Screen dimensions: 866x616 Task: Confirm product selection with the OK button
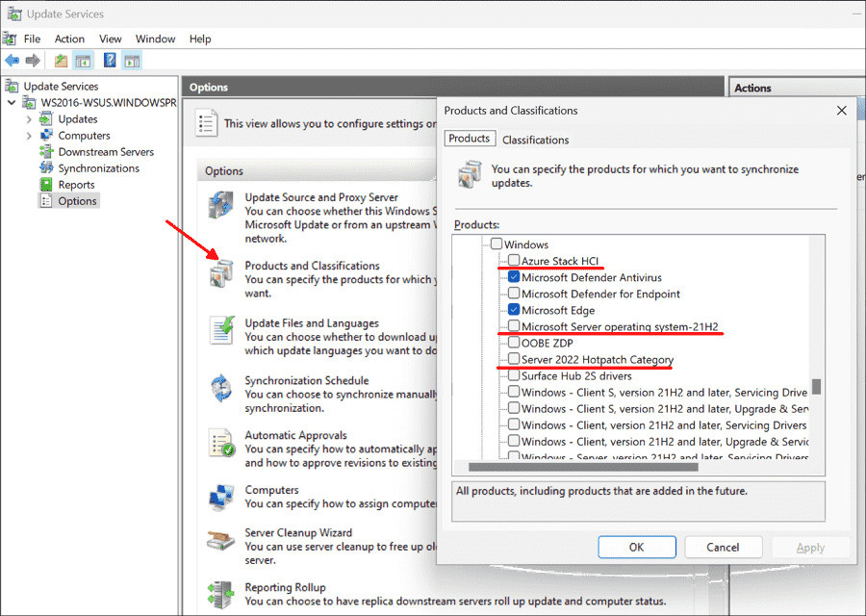tap(637, 547)
